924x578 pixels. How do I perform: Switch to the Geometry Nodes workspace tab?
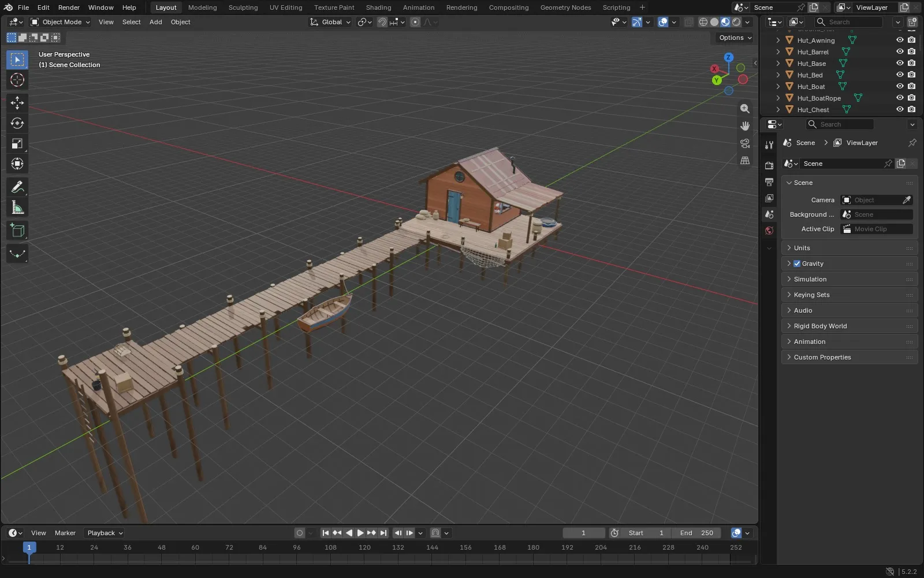[565, 8]
